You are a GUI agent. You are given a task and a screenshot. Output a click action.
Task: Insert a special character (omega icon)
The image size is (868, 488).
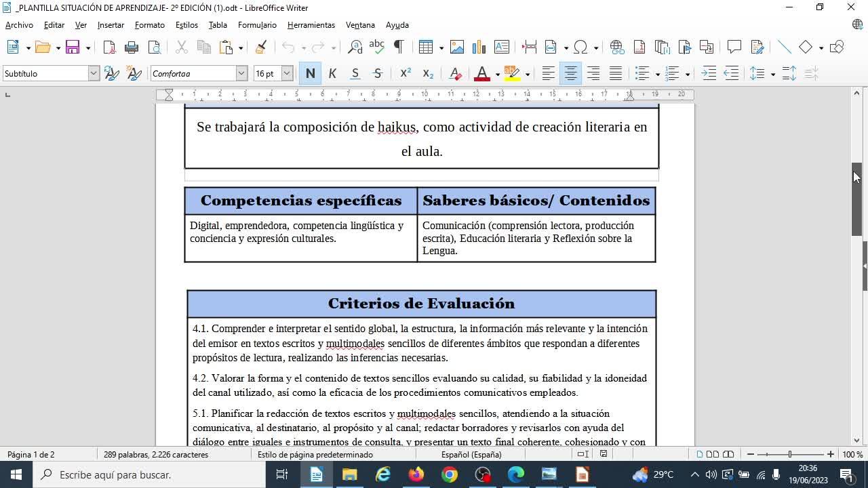click(x=580, y=47)
